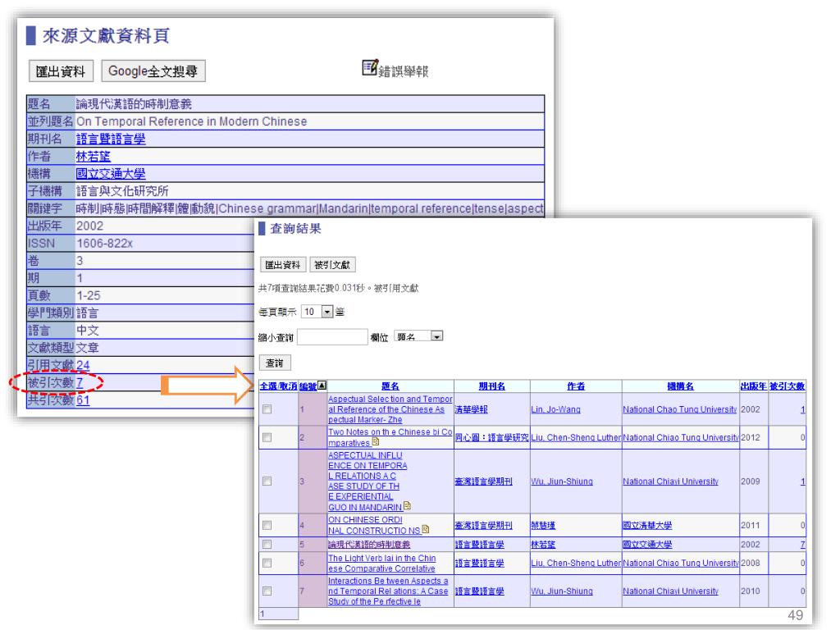The image size is (840, 630).
Task: Click the sort arrow icon beside 編號
Action: 322,386
